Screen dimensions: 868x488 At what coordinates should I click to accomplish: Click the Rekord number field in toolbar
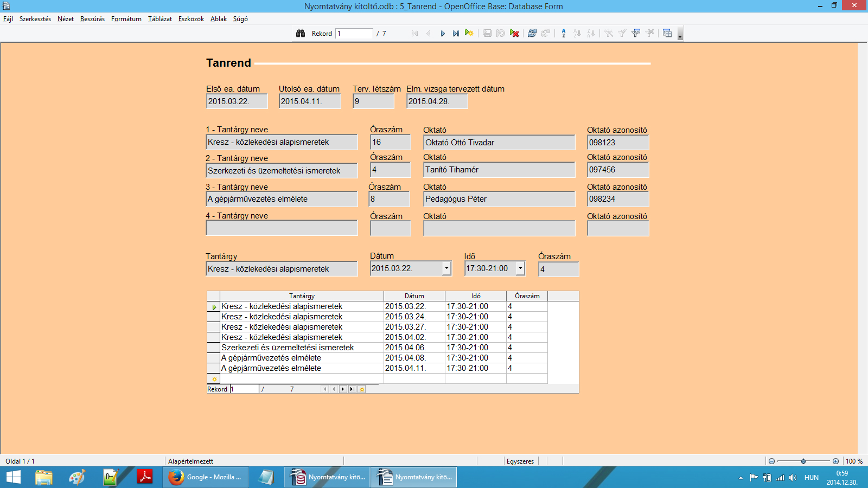[354, 34]
